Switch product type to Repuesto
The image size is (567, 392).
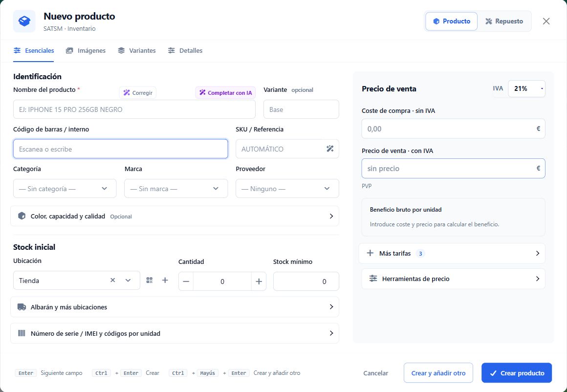(504, 22)
